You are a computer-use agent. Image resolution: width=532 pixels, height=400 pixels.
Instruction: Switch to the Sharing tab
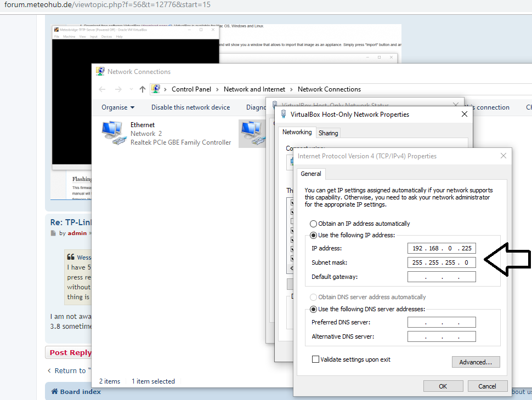click(x=328, y=133)
